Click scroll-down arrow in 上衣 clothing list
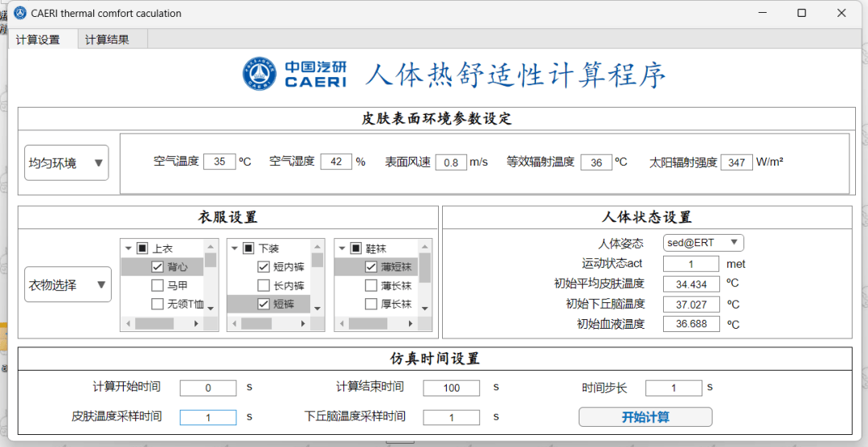The height and width of the screenshot is (447, 868). pos(211,308)
